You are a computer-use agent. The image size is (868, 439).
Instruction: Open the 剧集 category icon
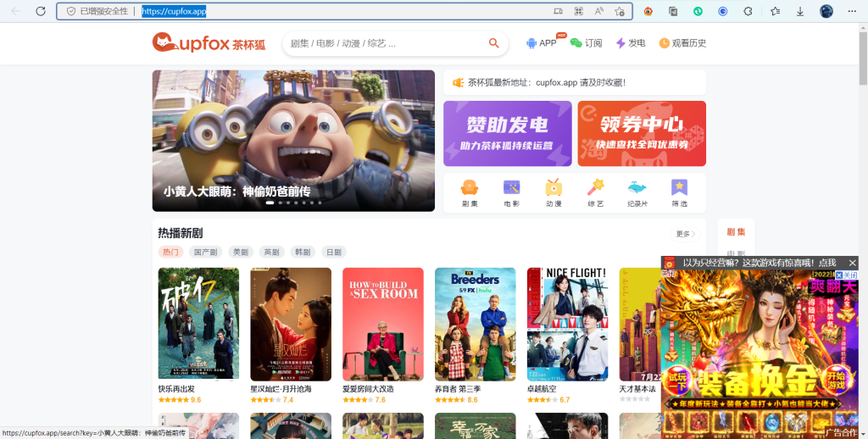pos(470,193)
